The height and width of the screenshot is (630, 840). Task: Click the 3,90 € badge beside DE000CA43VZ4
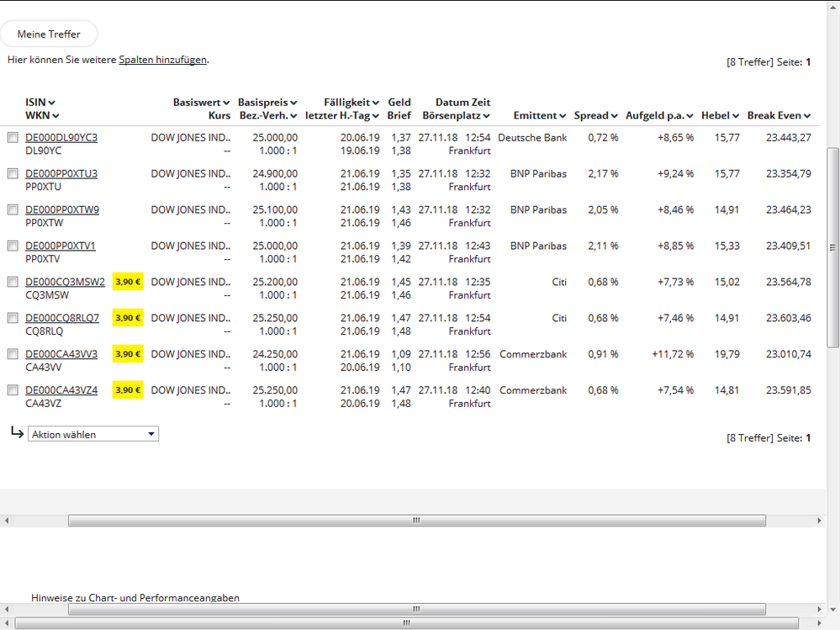(129, 390)
